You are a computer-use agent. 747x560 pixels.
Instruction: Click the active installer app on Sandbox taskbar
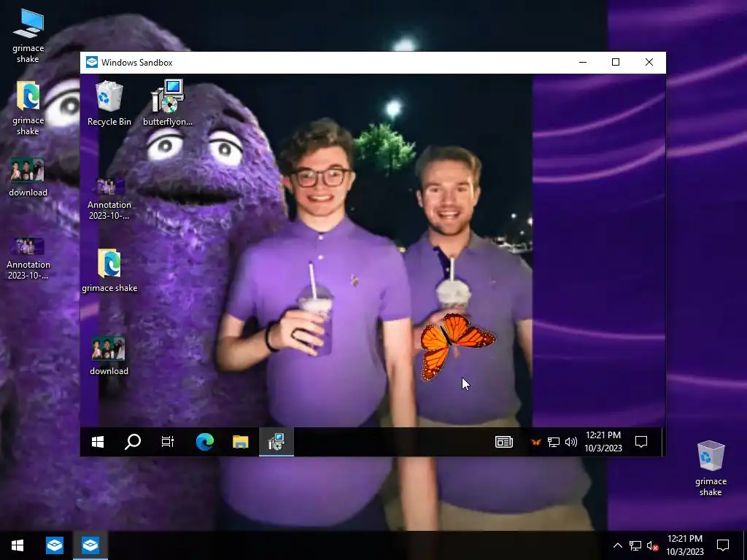tap(276, 442)
